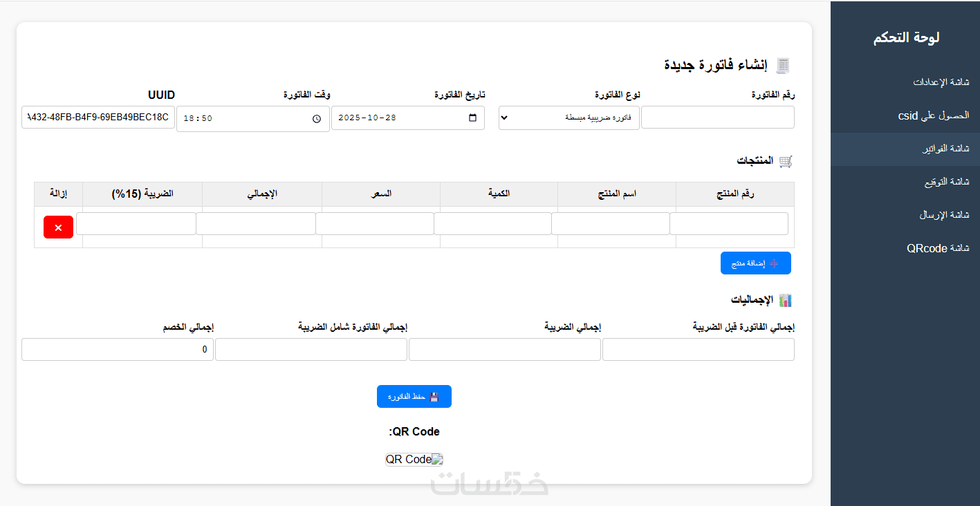Image resolution: width=980 pixels, height=506 pixels.
Task: Open the clock picker in the invoice time field
Action: (317, 119)
